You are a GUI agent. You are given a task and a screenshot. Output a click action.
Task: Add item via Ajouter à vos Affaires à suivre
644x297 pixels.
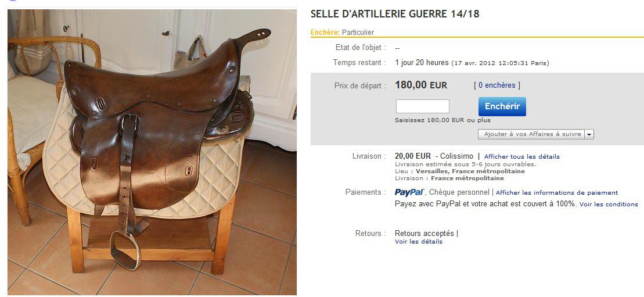coord(532,134)
